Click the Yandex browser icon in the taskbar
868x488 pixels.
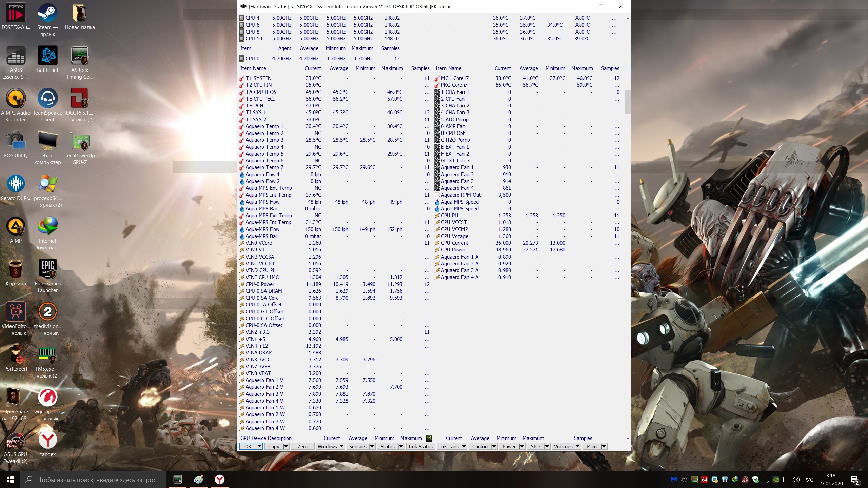(220, 480)
